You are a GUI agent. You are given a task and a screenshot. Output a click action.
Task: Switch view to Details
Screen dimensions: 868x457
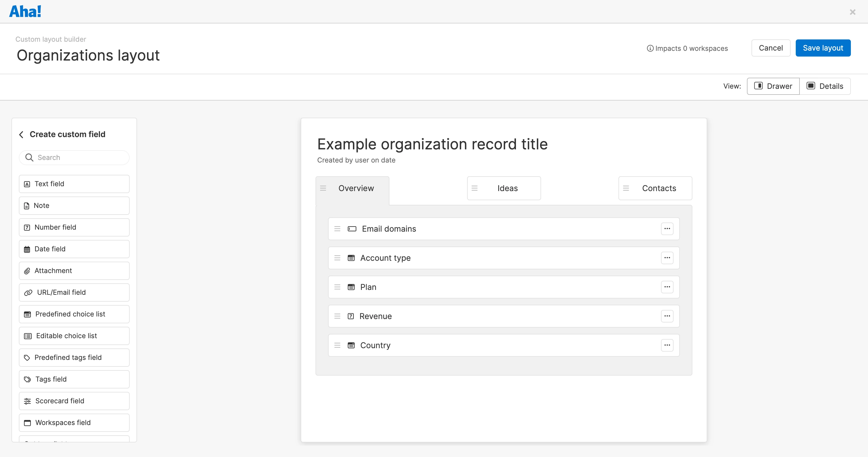(825, 86)
